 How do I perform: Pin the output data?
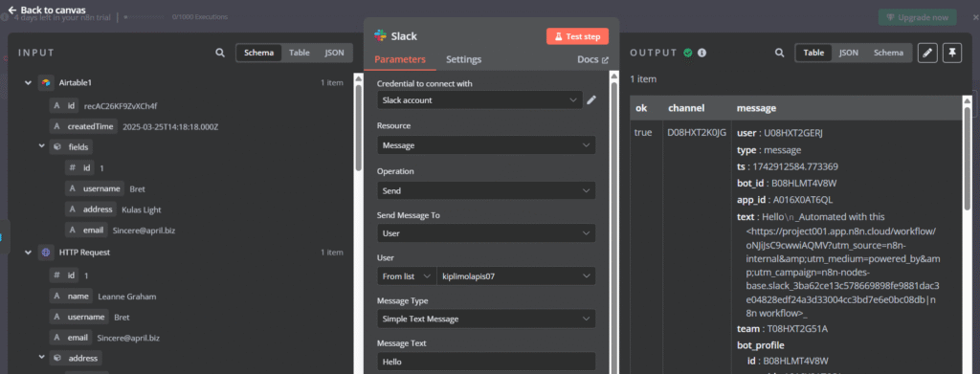952,53
